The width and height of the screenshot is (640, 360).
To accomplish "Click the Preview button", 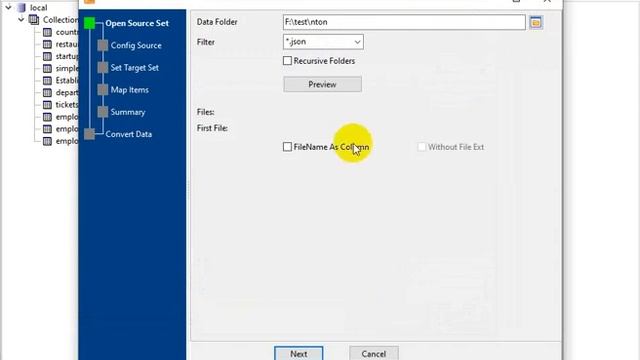I will click(322, 84).
